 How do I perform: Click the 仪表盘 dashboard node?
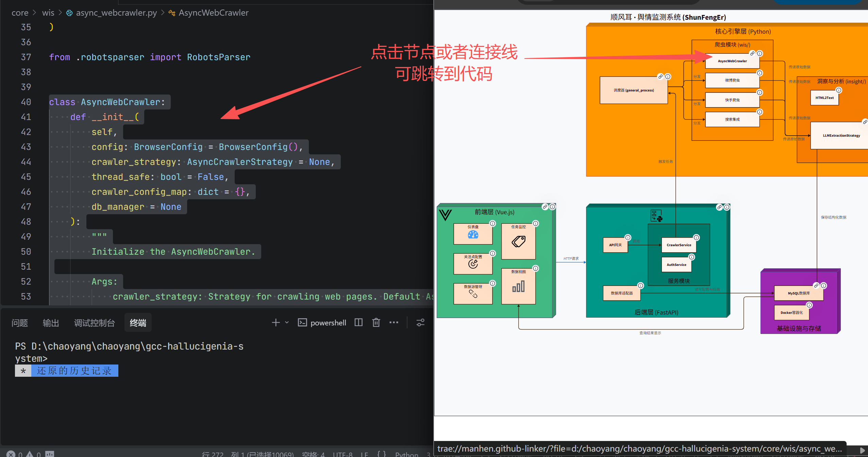(473, 233)
